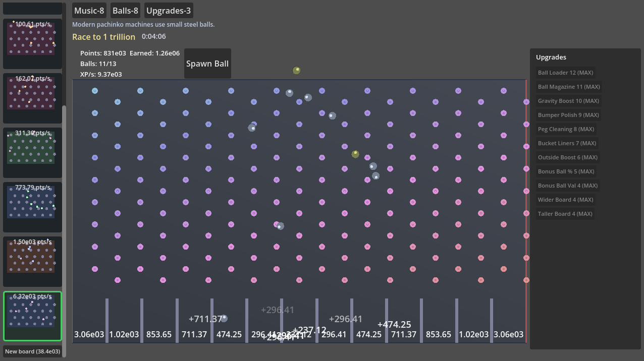Select the 100.61 pts/s board thumbnail
The height and width of the screenshot is (361, 644).
[32, 43]
